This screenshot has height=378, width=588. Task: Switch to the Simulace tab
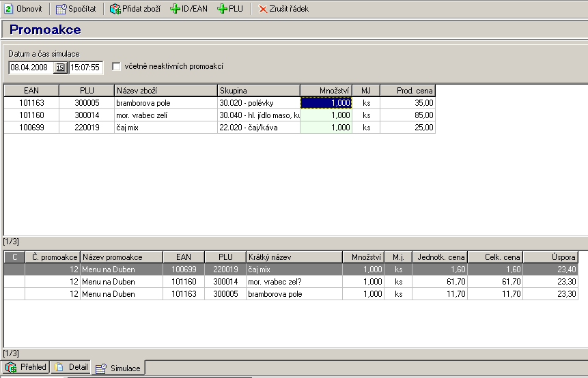[x=118, y=368]
